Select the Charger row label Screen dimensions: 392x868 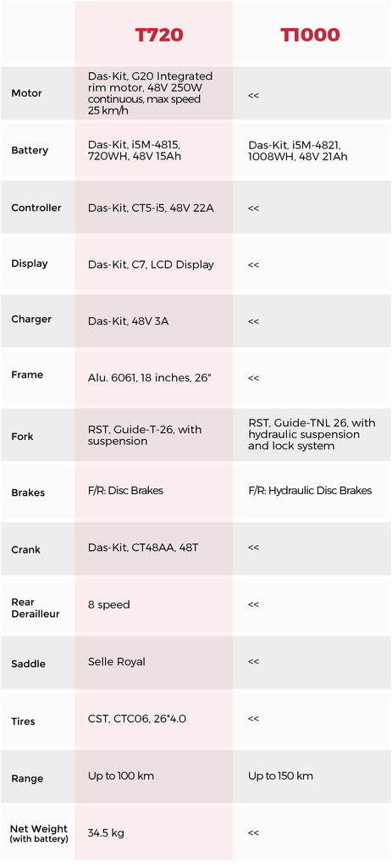click(31, 319)
